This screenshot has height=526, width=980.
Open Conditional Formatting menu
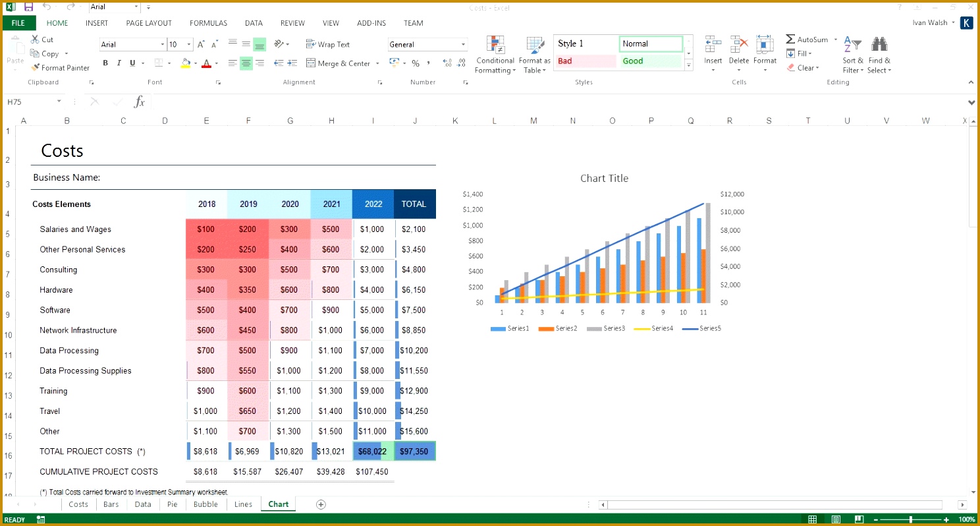[495, 55]
